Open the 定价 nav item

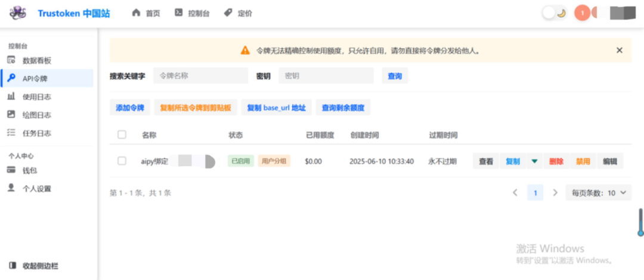click(x=238, y=13)
